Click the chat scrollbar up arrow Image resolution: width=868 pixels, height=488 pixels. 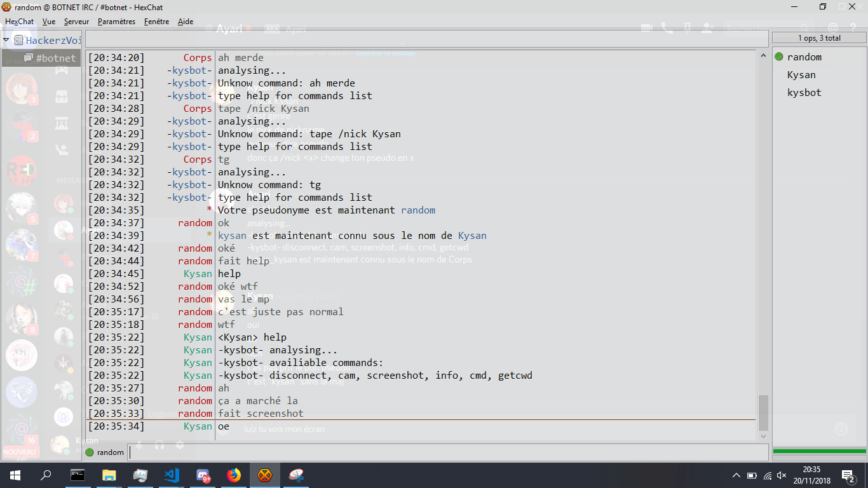(763, 57)
